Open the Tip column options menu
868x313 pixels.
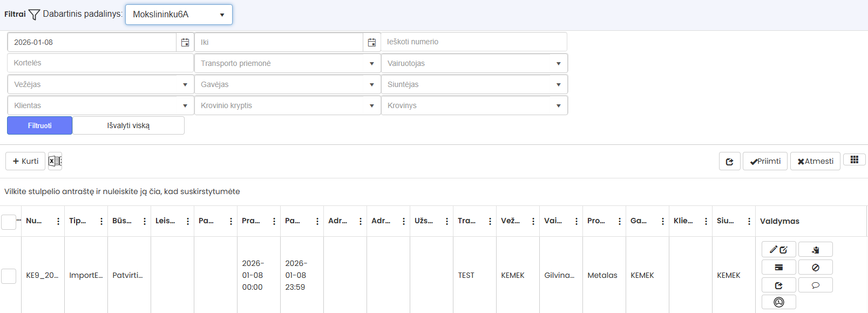click(101, 221)
